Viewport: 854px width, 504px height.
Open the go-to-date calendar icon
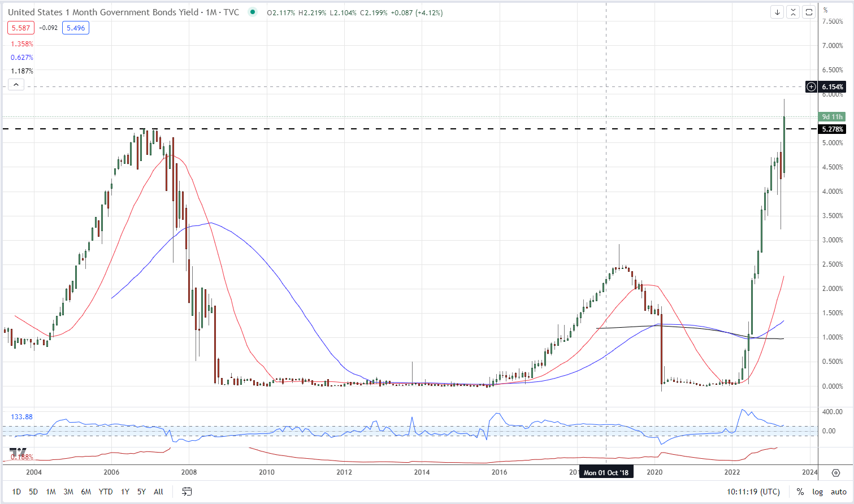coord(187,492)
